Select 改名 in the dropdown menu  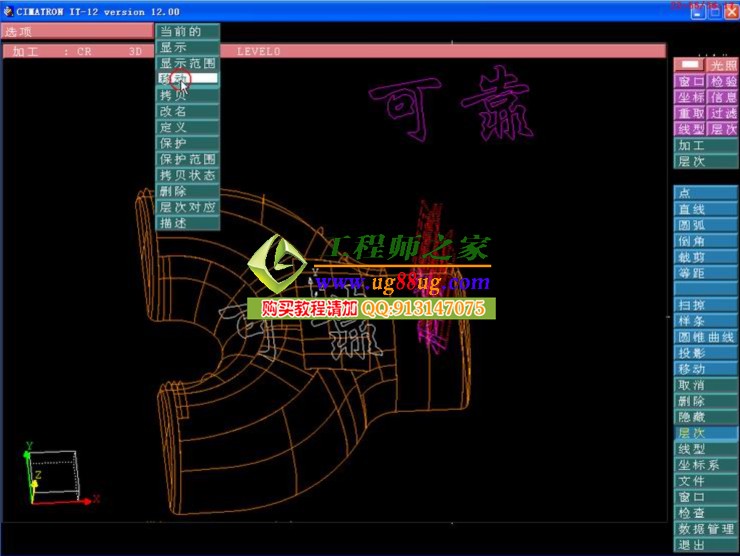click(x=187, y=111)
